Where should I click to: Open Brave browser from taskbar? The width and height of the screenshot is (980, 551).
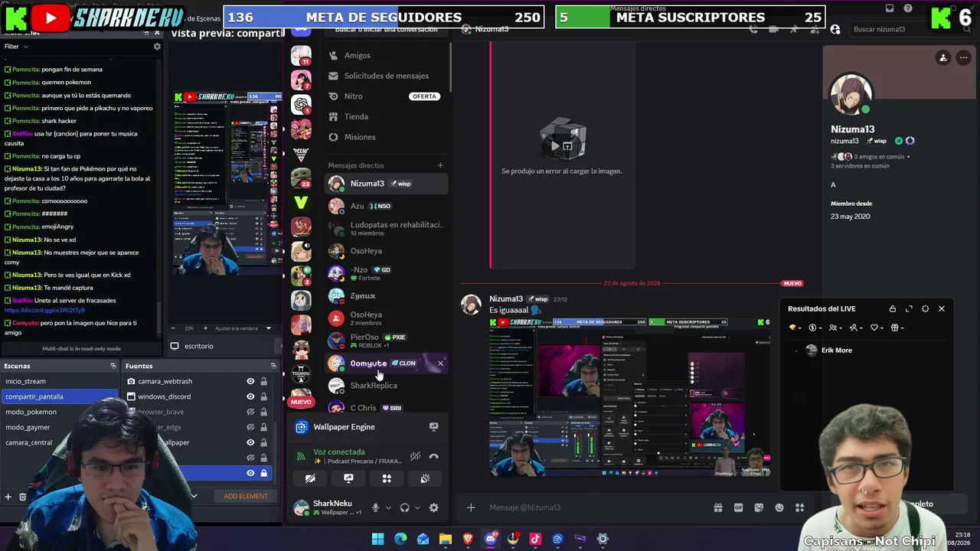[468, 539]
